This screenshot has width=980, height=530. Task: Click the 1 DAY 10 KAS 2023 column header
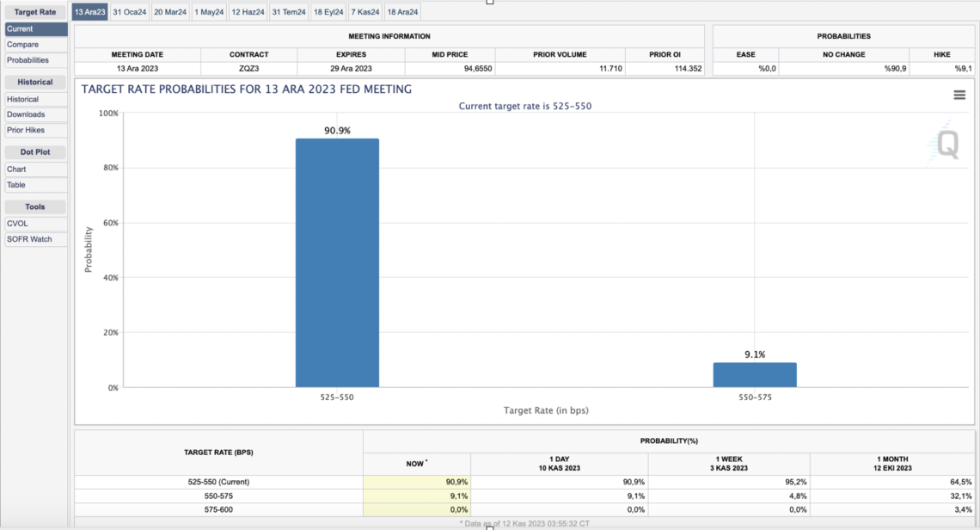(560, 464)
